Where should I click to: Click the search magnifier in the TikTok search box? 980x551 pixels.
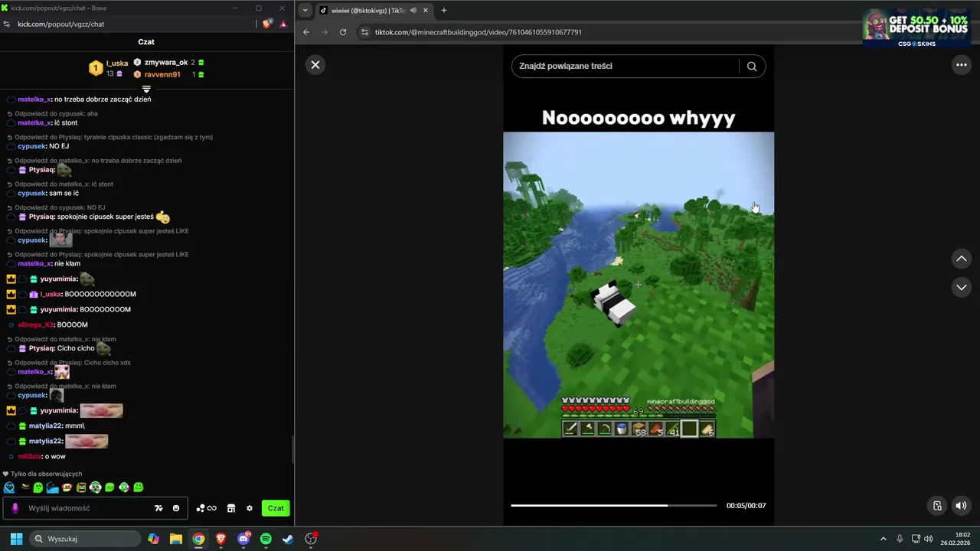tap(752, 67)
